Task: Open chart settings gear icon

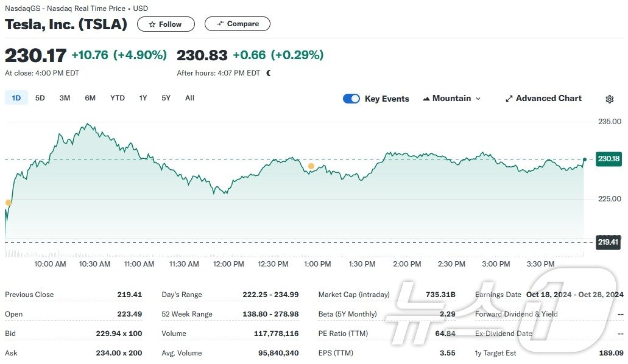Action: [609, 99]
